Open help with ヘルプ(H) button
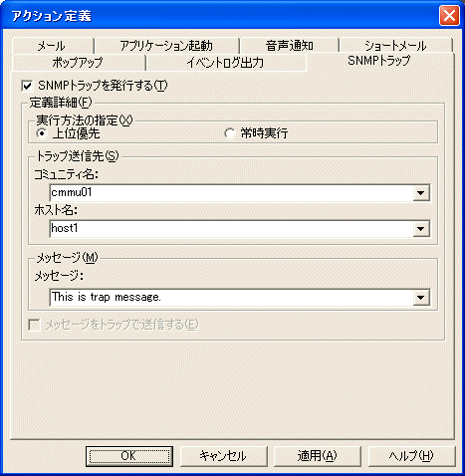Screen dimensions: 465x476 tap(411, 456)
